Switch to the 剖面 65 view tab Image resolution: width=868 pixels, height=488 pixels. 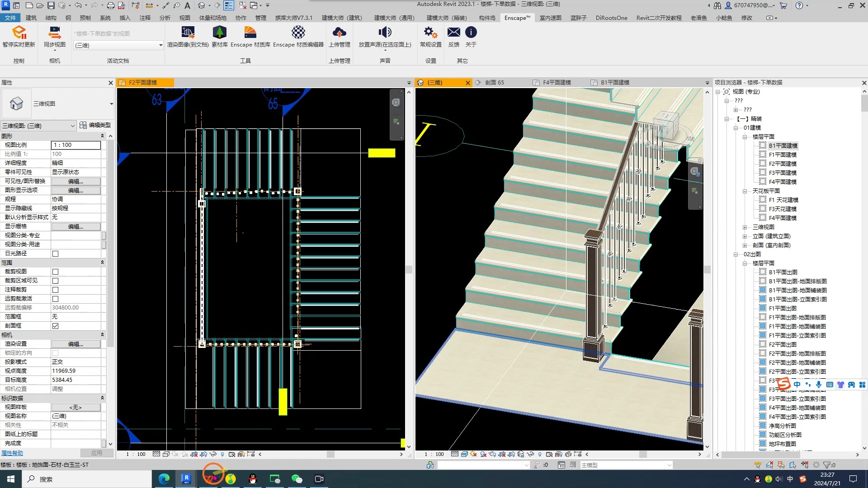pos(494,83)
